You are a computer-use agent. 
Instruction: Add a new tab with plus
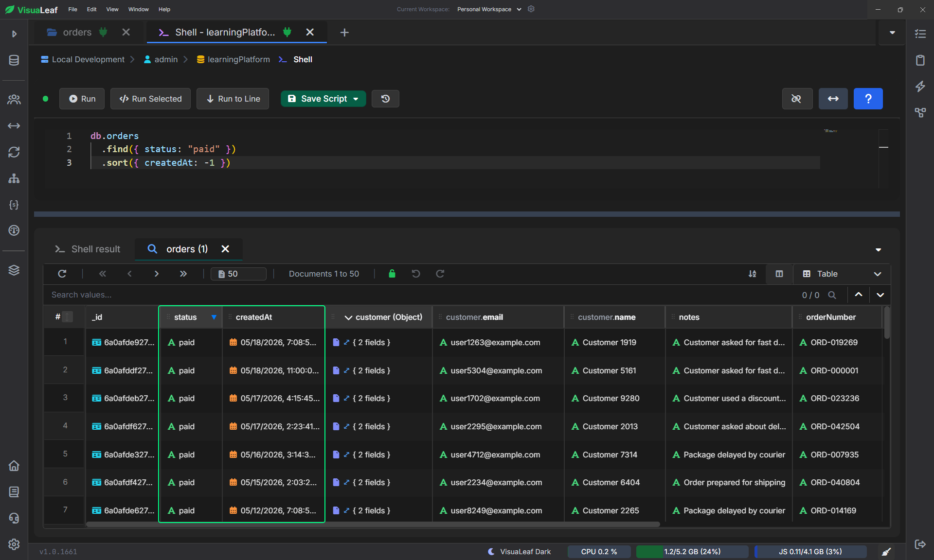[x=344, y=33]
